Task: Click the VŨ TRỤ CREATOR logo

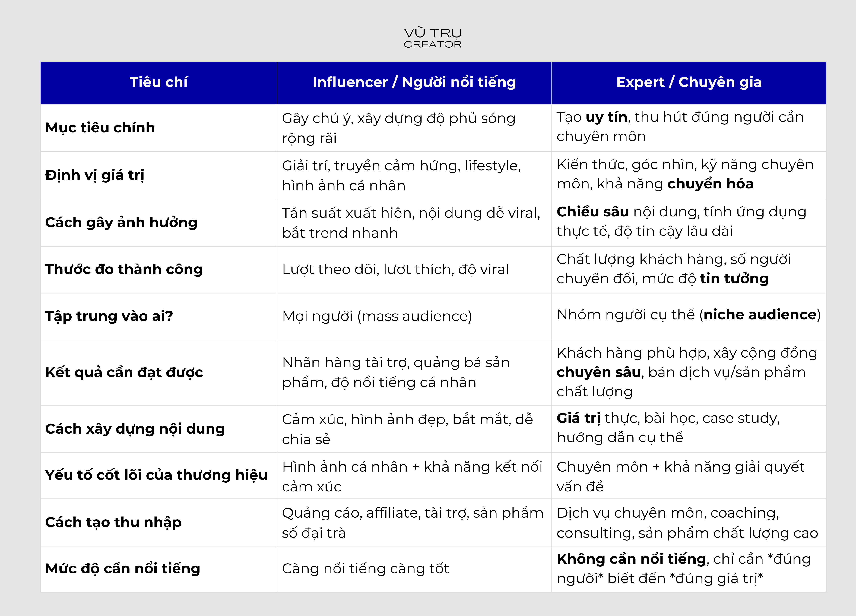Action: [x=433, y=38]
